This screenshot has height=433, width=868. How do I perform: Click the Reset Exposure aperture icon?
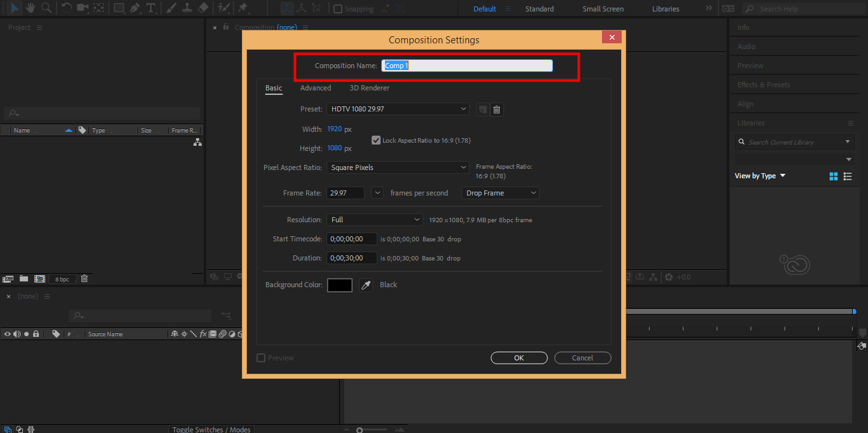point(669,277)
